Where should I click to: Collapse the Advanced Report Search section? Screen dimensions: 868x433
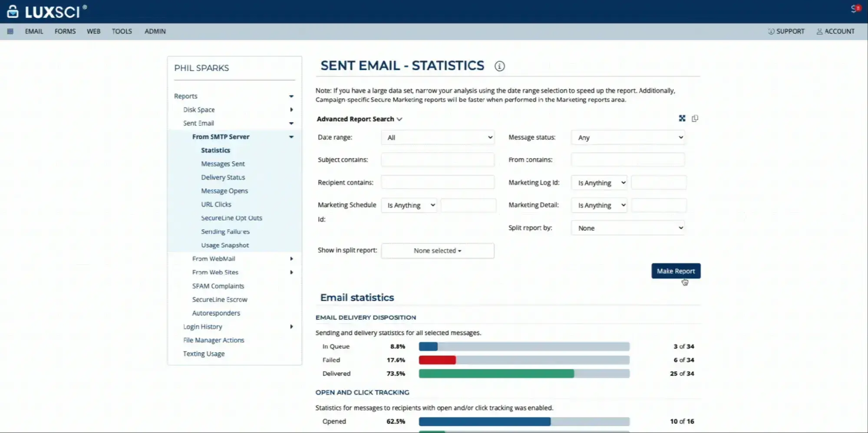tap(399, 119)
